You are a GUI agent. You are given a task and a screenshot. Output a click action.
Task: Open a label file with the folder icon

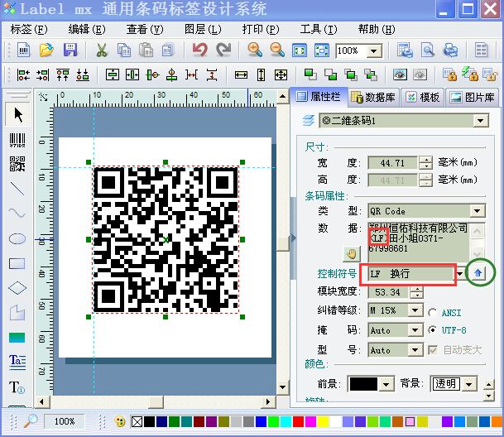[46, 50]
